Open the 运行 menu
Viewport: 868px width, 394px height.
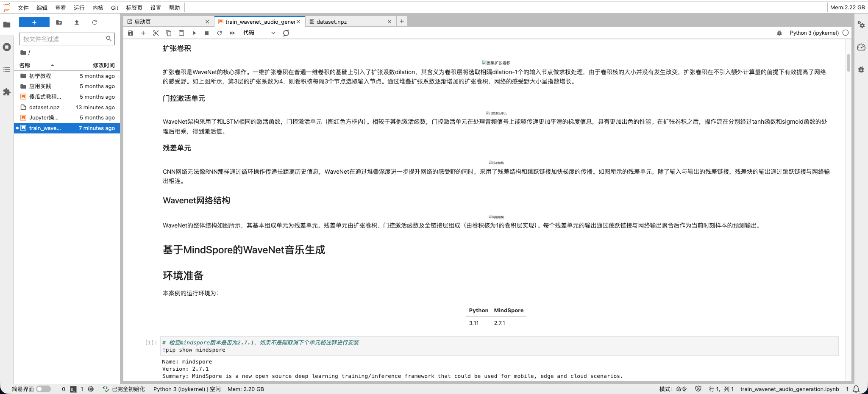point(79,8)
